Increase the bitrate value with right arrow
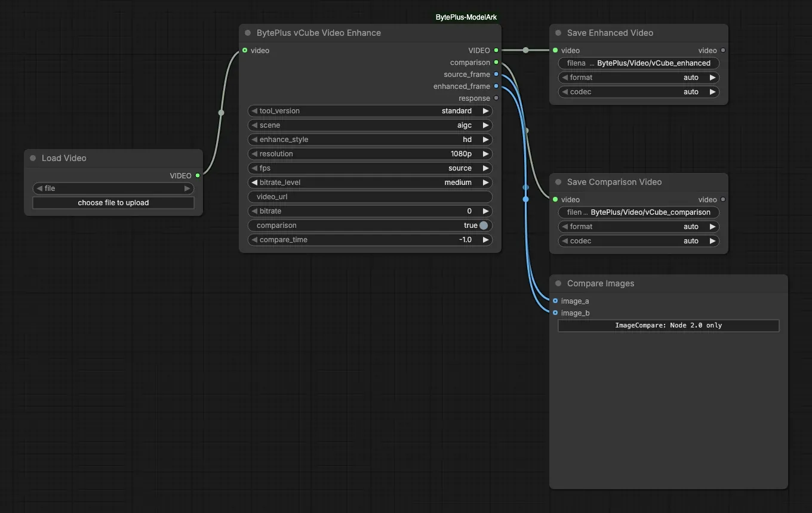The image size is (812, 513). click(x=485, y=211)
